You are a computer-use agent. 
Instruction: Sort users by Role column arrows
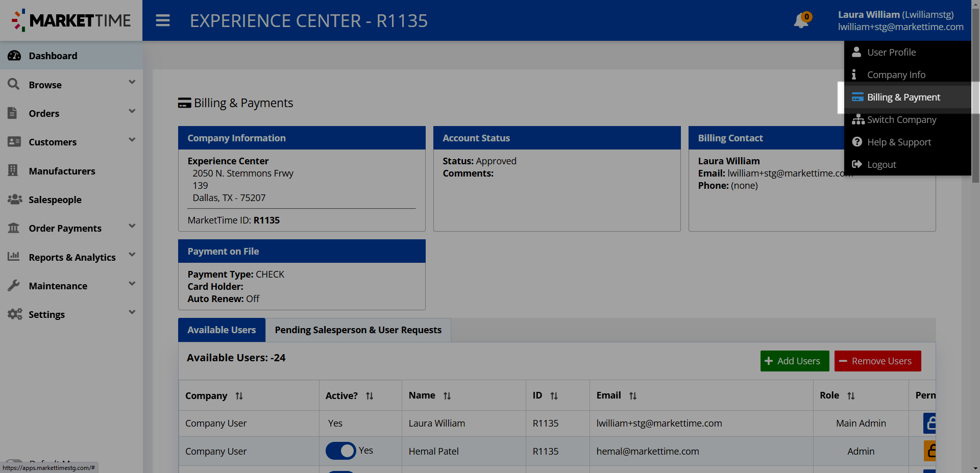coord(851,396)
